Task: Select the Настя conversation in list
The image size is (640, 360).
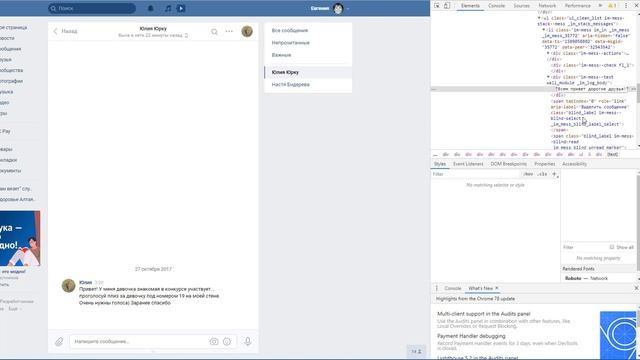Action: pyautogui.click(x=308, y=84)
